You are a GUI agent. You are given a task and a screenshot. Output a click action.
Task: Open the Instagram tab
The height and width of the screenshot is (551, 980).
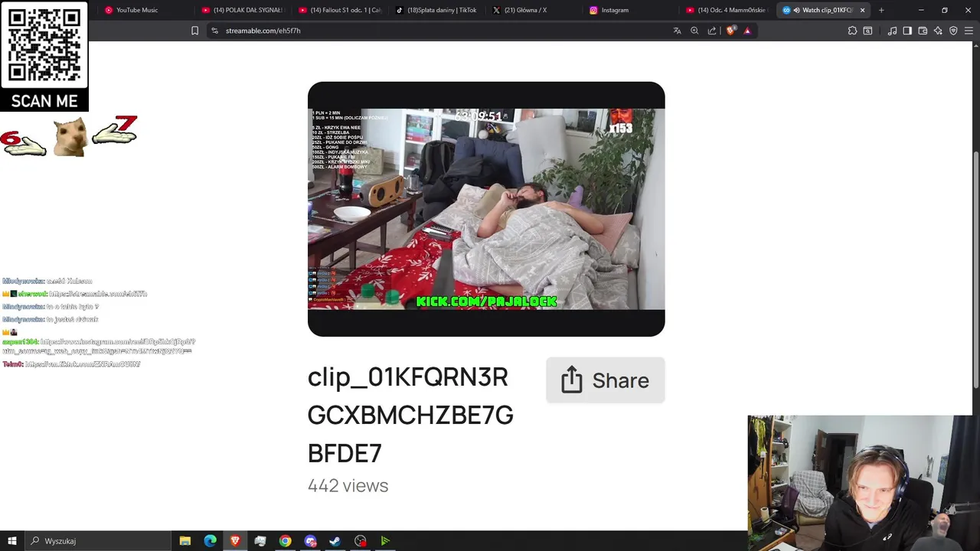(x=631, y=10)
